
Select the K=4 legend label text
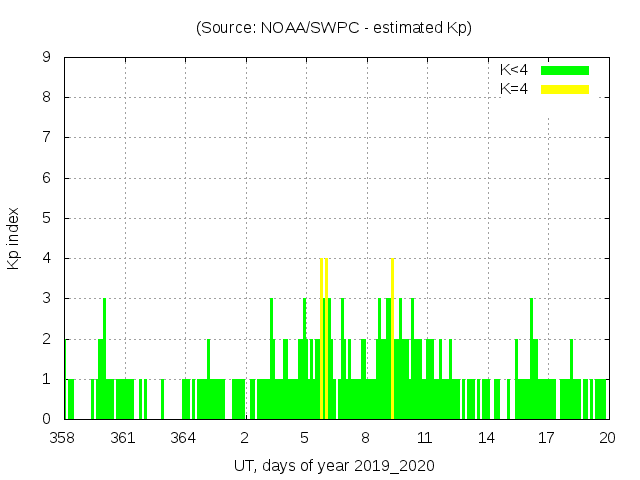[514, 89]
